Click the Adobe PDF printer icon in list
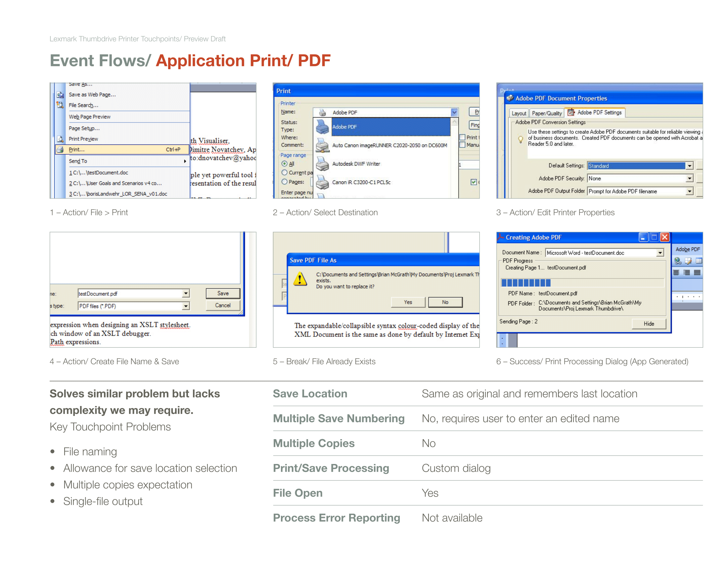The height and width of the screenshot is (563, 728). click(x=322, y=127)
